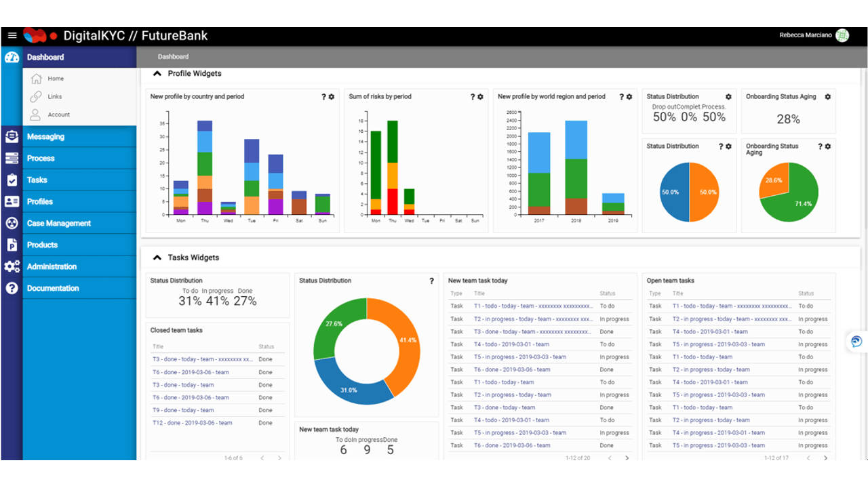Go to previous page of Open team tasks

tap(808, 458)
